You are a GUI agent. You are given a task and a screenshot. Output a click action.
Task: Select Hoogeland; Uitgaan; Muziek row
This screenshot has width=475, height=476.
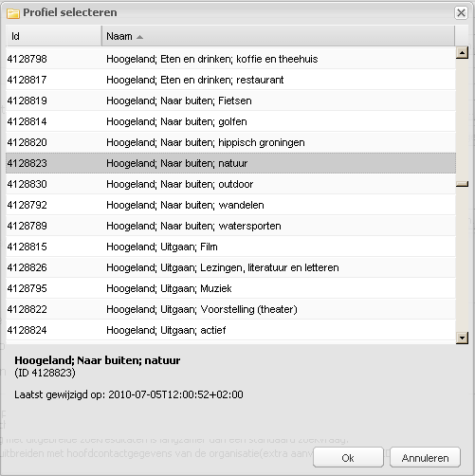[x=230, y=288]
